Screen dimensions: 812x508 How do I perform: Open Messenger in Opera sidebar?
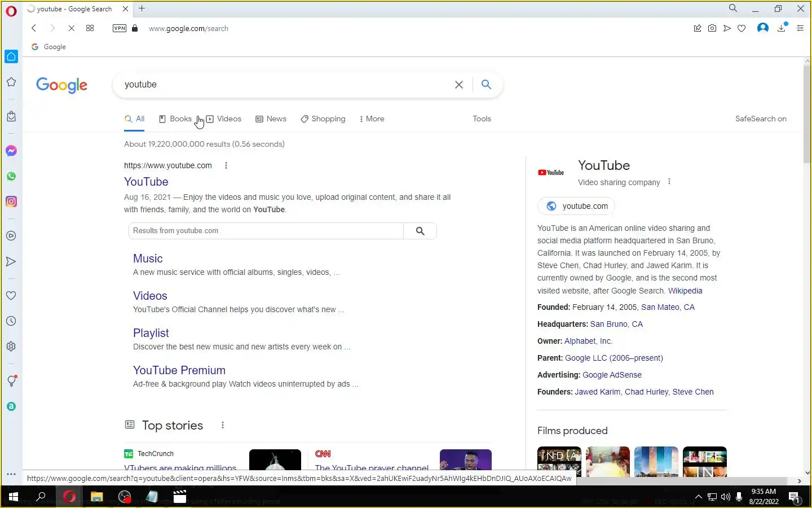click(x=11, y=151)
